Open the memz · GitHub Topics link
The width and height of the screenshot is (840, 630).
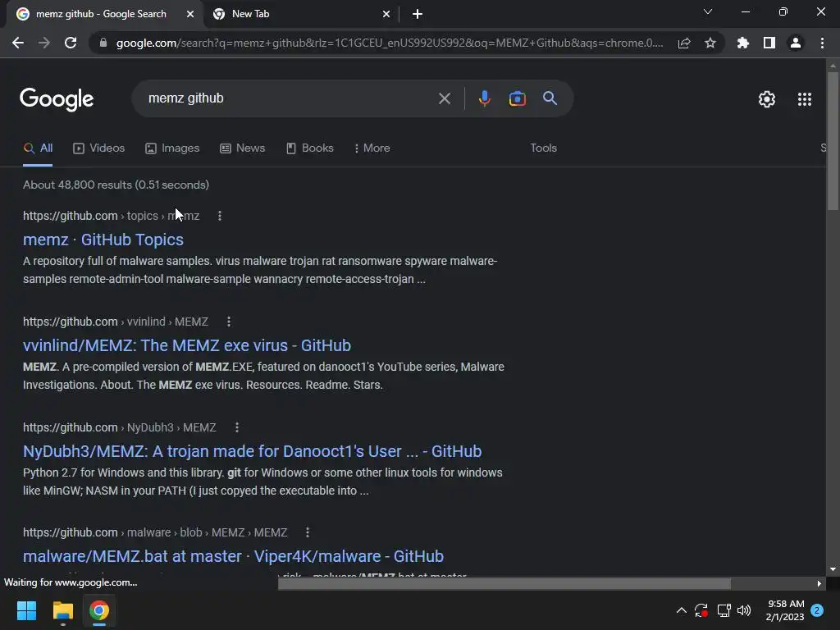[103, 240]
